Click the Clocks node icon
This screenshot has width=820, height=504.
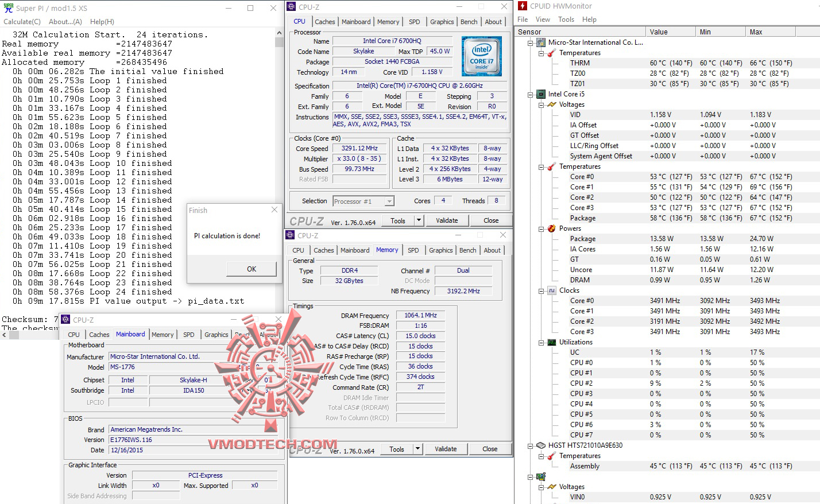click(551, 290)
